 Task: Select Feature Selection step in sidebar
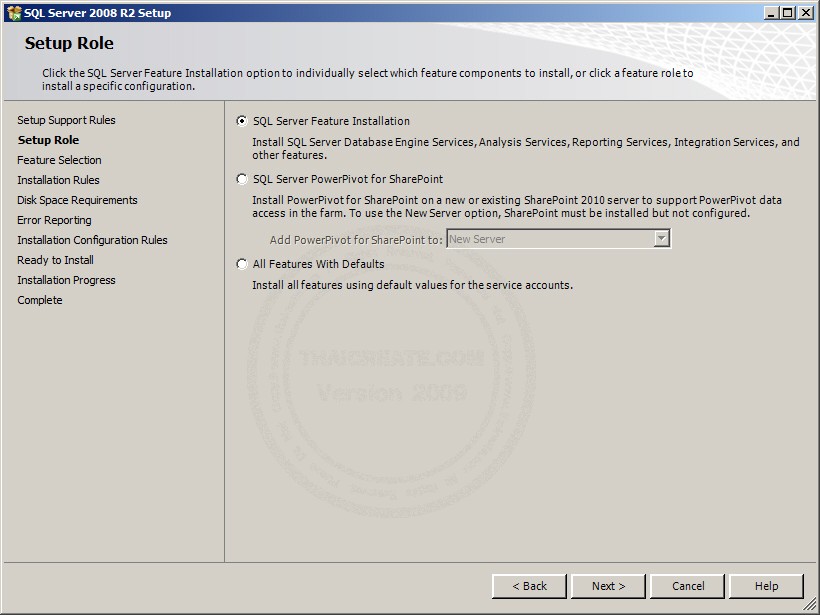59,160
